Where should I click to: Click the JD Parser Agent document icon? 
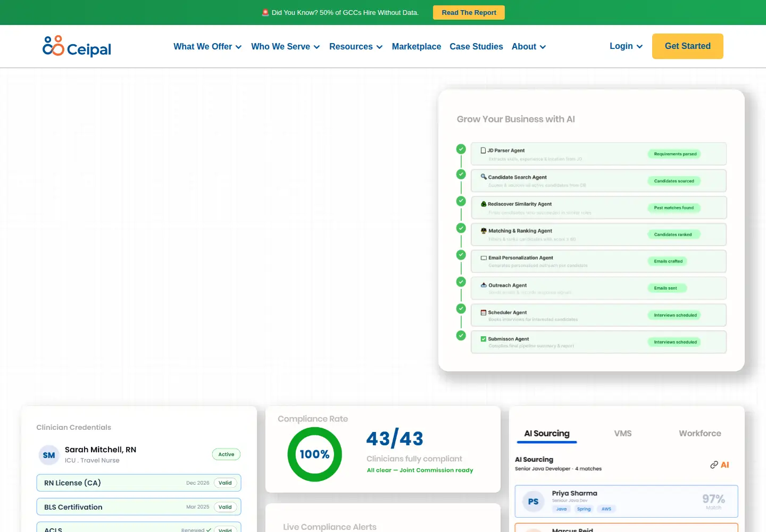[x=483, y=151]
